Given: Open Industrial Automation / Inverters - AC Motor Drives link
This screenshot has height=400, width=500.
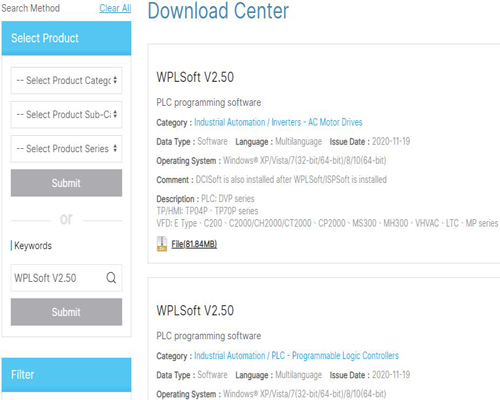Looking at the screenshot, I should pos(278,122).
